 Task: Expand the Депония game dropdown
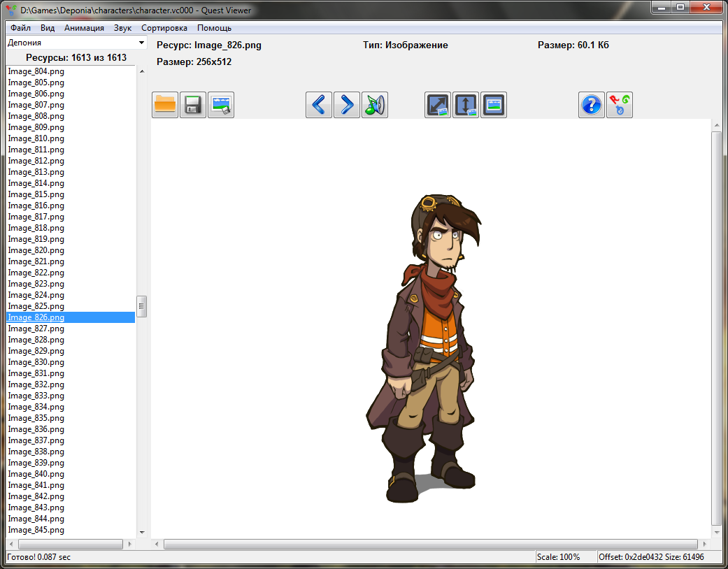141,43
